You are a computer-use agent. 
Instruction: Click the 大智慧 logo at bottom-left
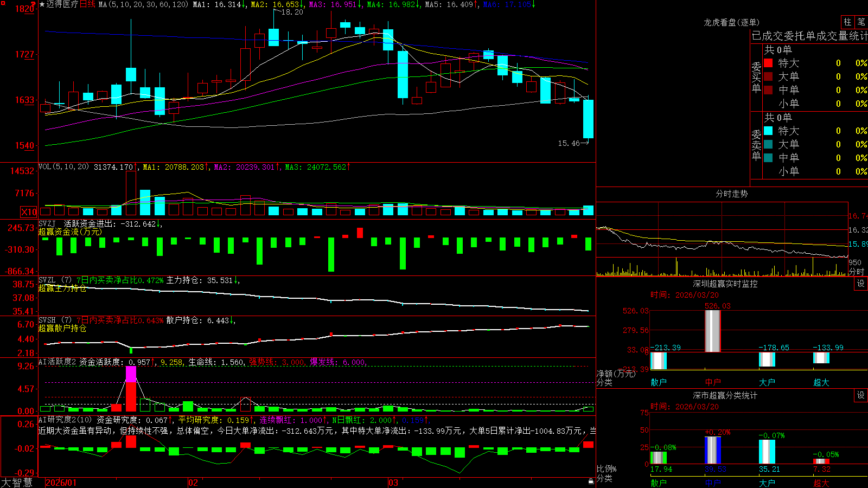pyautogui.click(x=17, y=483)
